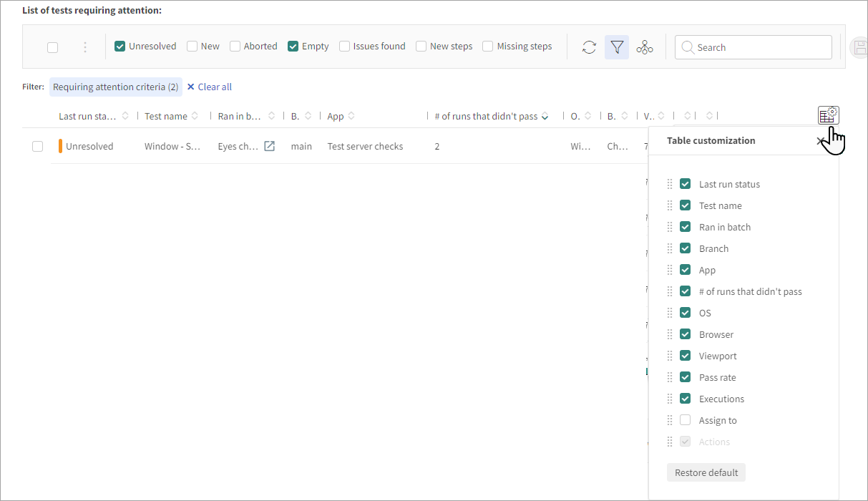Close the Table customization panel
Viewport: 868px width, 501px height.
(x=820, y=141)
